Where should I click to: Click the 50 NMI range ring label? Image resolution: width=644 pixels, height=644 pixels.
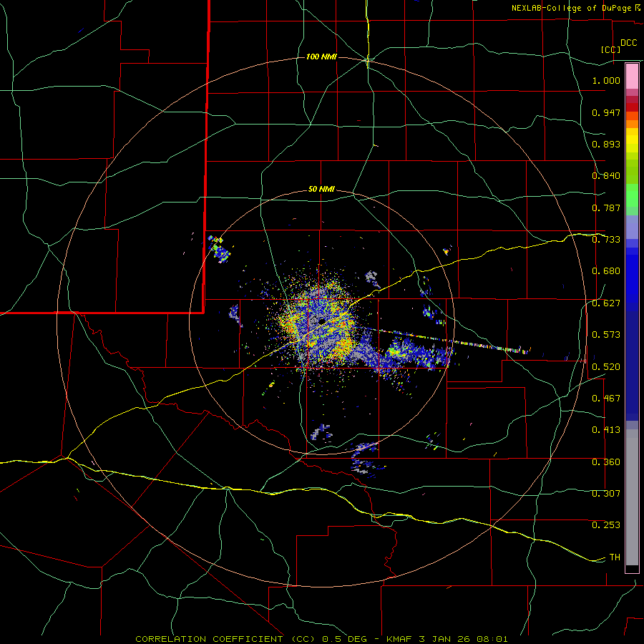tap(321, 189)
